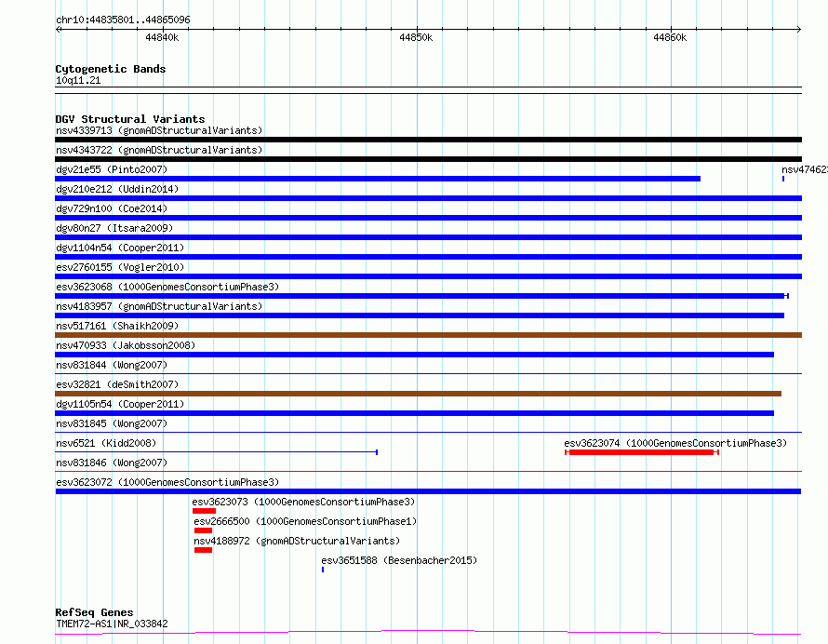Click the esv3623068 1000Genomes label

(x=167, y=287)
